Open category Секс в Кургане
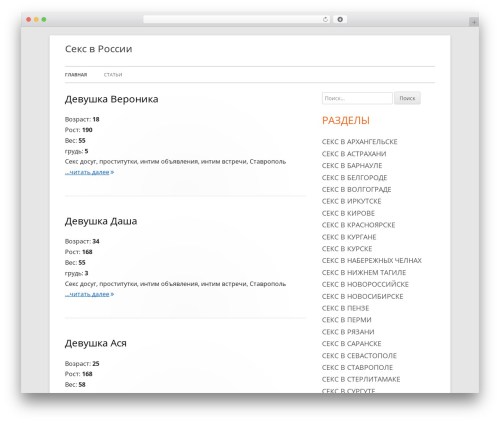Screen dimensions: 500x423 [x=349, y=237]
